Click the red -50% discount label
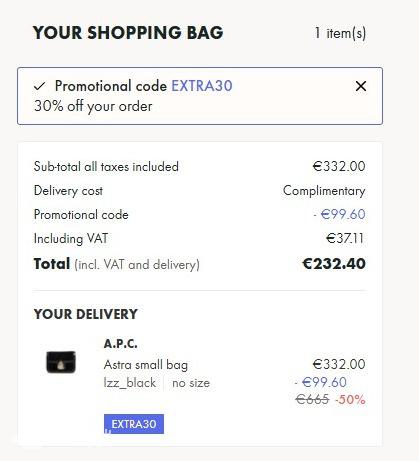 point(350,399)
